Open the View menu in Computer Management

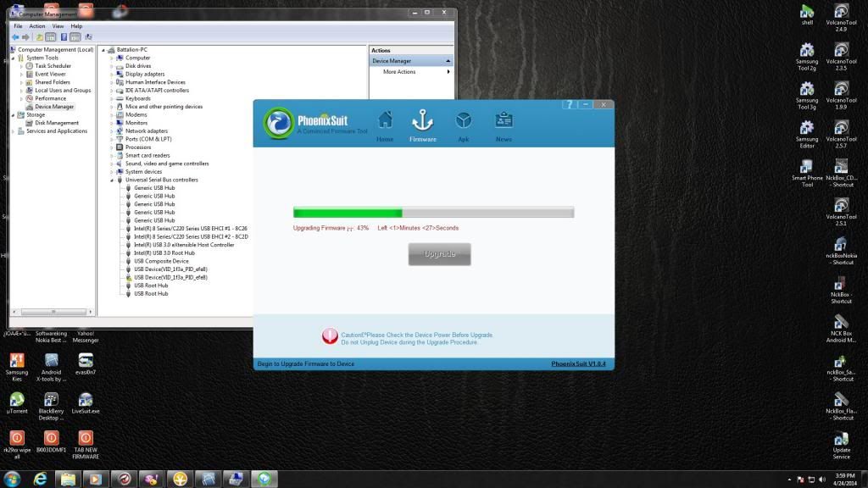pyautogui.click(x=58, y=26)
